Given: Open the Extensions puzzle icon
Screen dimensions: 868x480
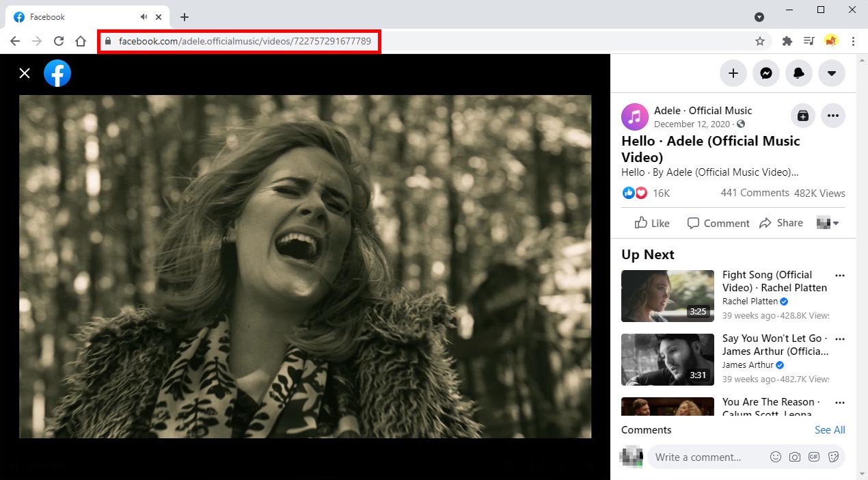Looking at the screenshot, I should pyautogui.click(x=787, y=41).
